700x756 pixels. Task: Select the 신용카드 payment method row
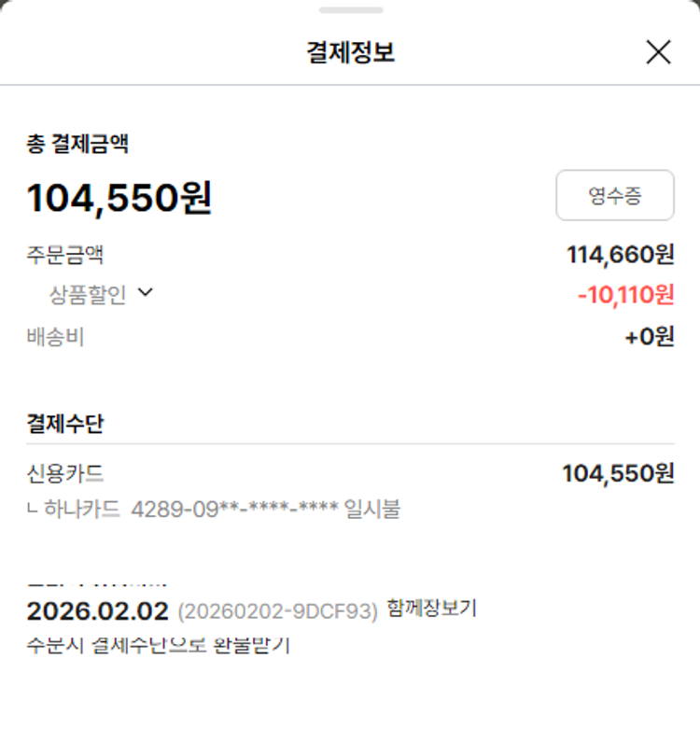(65, 473)
